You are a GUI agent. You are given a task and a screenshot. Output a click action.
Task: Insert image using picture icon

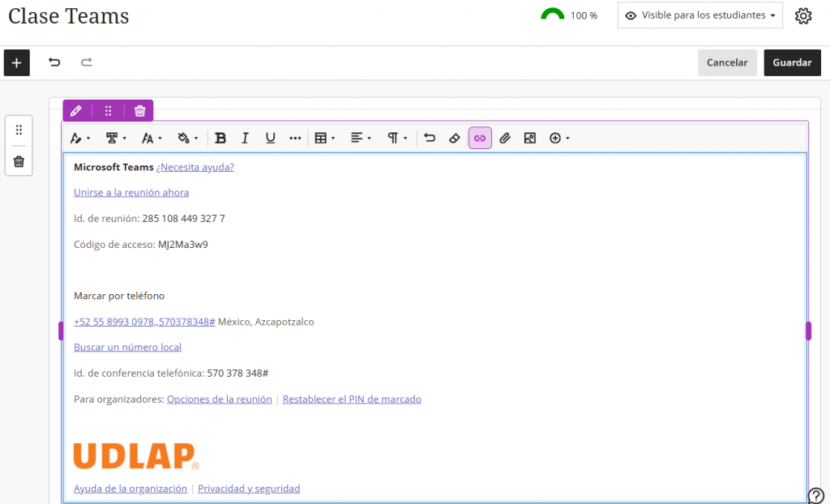(530, 139)
